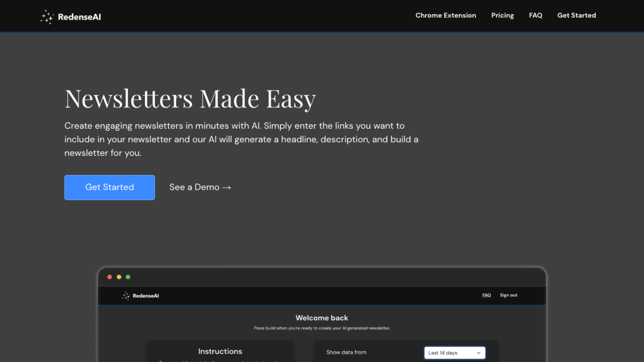644x362 pixels.
Task: Open FAQ in the top navigation
Action: (x=535, y=15)
